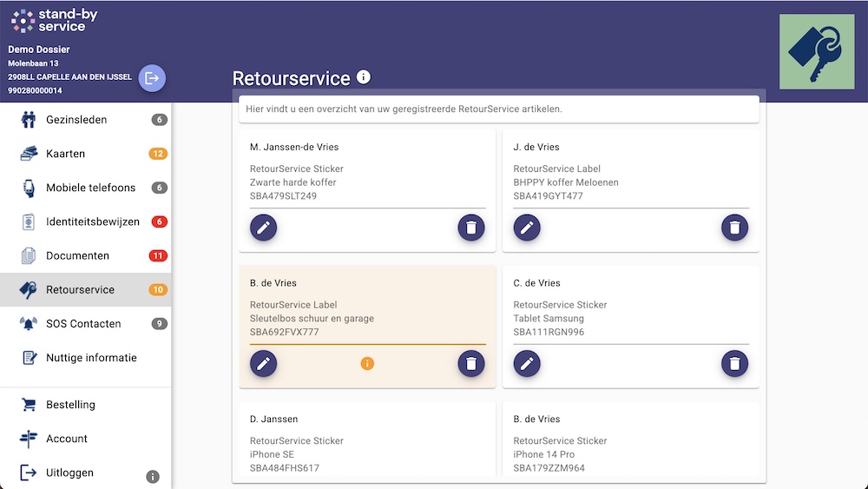This screenshot has width=868, height=489.
Task: Open the Retourservice info tooltip icon
Action: tap(363, 77)
